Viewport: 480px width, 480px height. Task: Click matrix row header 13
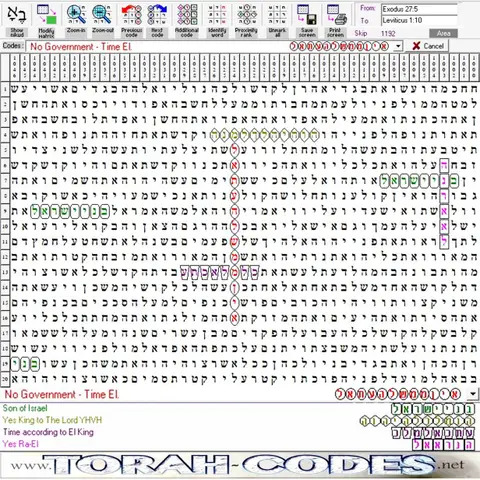click(5, 272)
